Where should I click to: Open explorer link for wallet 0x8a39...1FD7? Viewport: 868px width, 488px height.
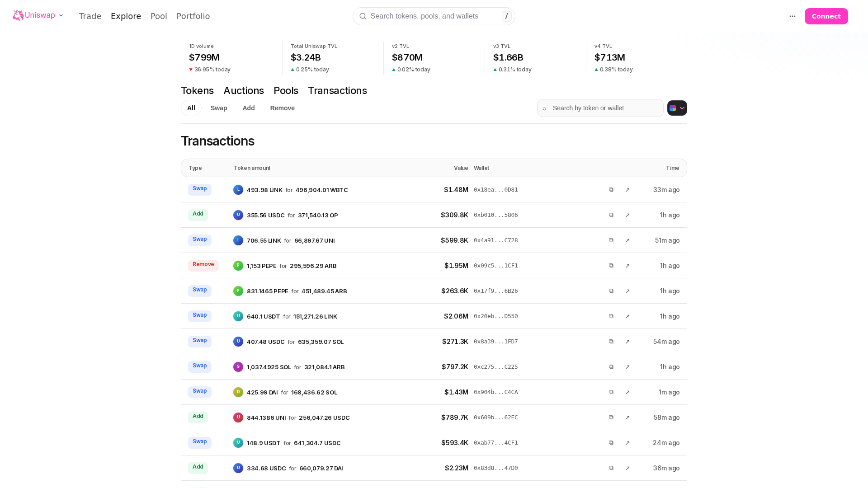(627, 342)
